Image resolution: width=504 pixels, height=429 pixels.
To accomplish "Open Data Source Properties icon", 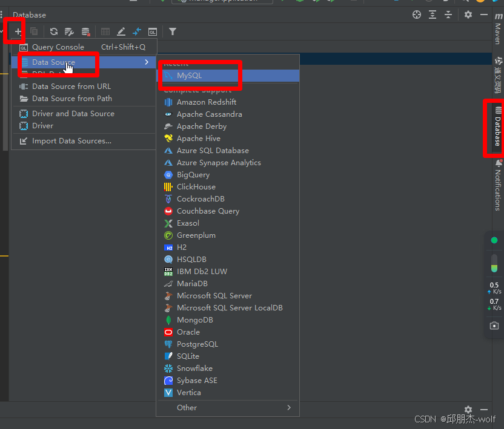I will 69,31.
